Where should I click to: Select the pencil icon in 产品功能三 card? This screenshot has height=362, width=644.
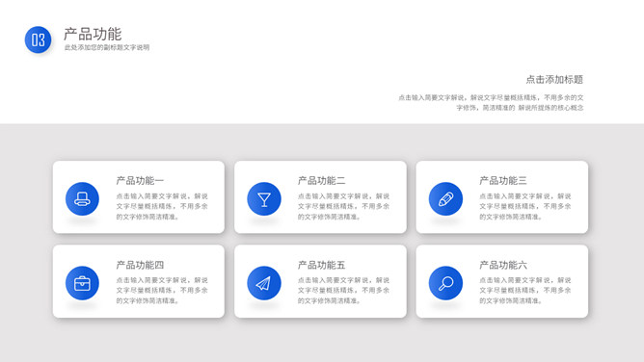pyautogui.click(x=445, y=199)
